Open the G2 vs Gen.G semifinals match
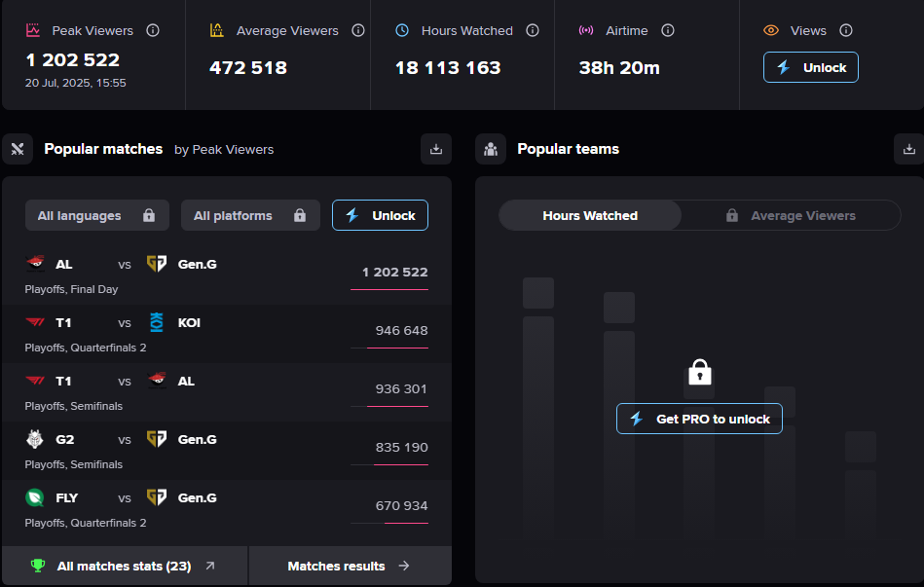This screenshot has height=587, width=924. [226, 451]
